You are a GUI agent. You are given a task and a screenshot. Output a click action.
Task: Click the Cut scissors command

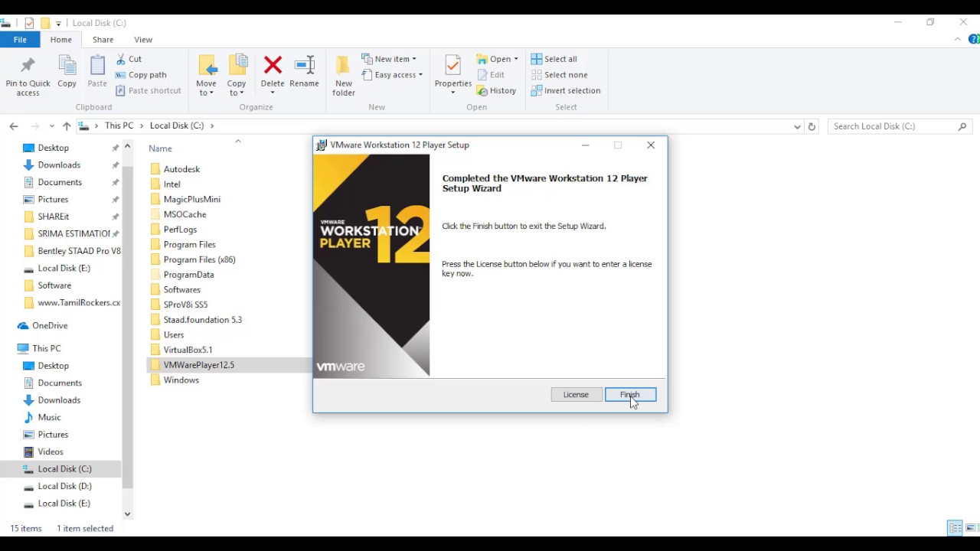129,59
